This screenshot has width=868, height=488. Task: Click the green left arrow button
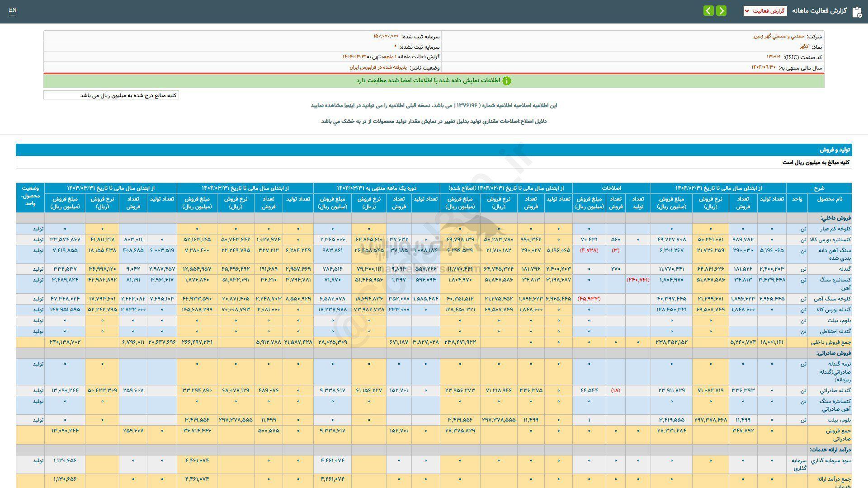pyautogui.click(x=708, y=10)
